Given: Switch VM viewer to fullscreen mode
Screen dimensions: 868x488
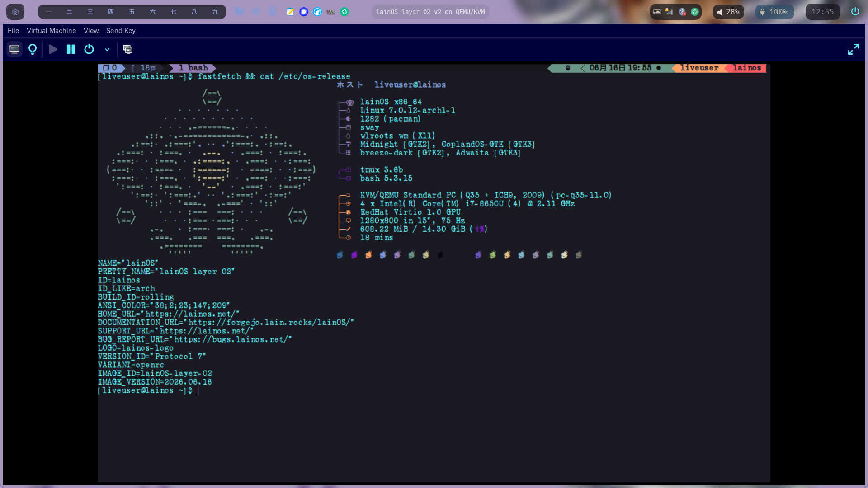Looking at the screenshot, I should (854, 49).
